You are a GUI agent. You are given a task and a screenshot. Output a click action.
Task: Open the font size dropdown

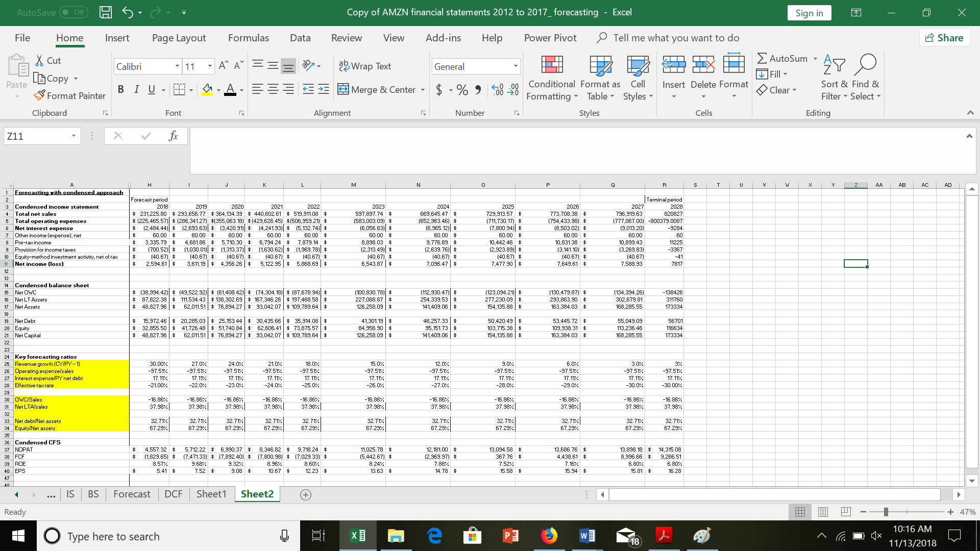210,66
